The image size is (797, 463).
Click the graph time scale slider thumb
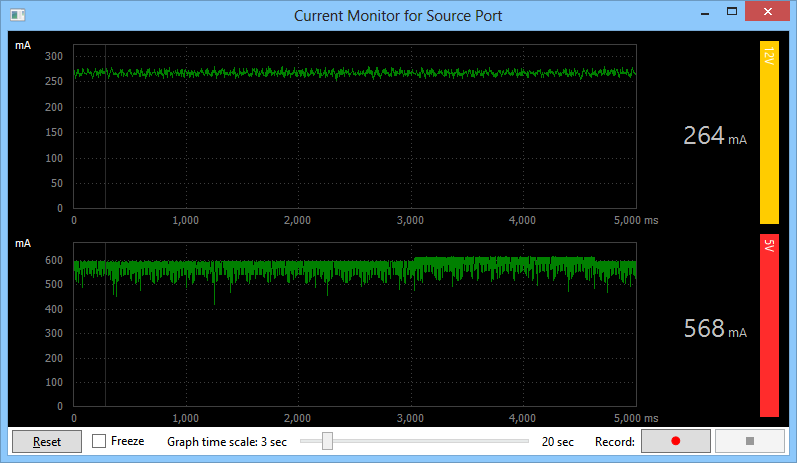[327, 441]
